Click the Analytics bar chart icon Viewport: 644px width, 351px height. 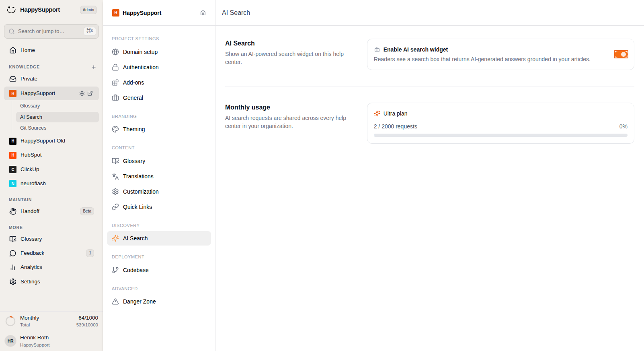(x=13, y=267)
